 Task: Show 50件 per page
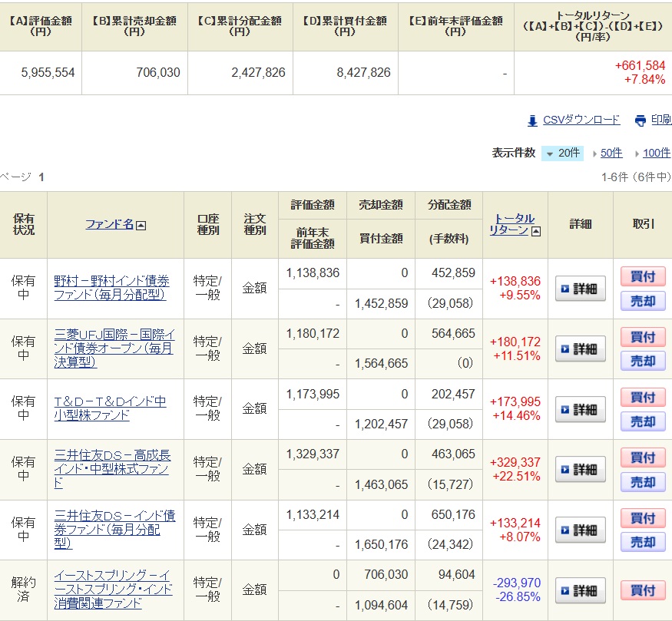(611, 154)
